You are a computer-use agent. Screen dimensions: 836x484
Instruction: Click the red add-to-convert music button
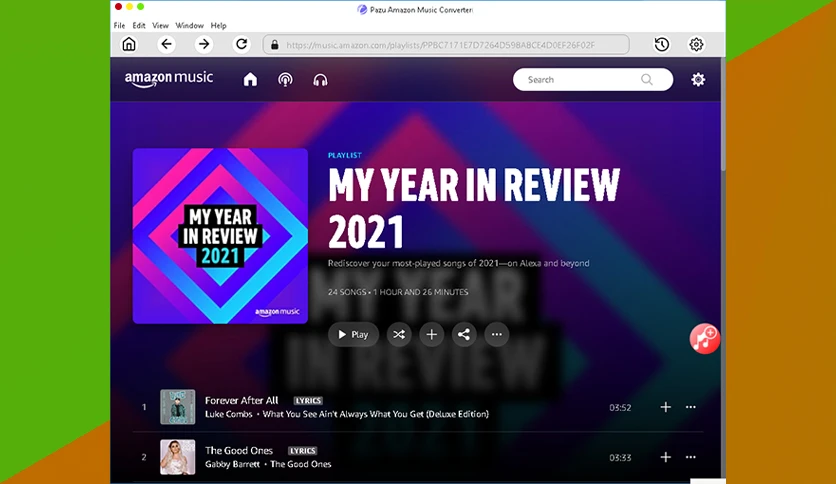click(704, 338)
